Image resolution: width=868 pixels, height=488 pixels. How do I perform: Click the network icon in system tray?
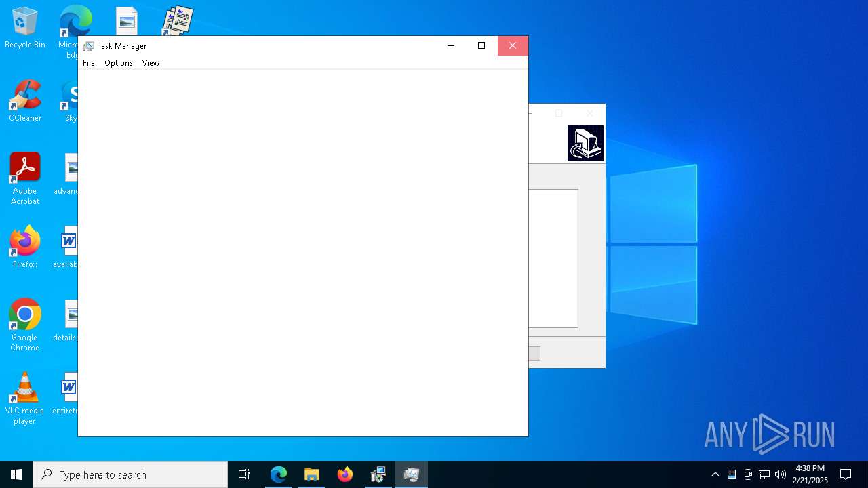(764, 474)
